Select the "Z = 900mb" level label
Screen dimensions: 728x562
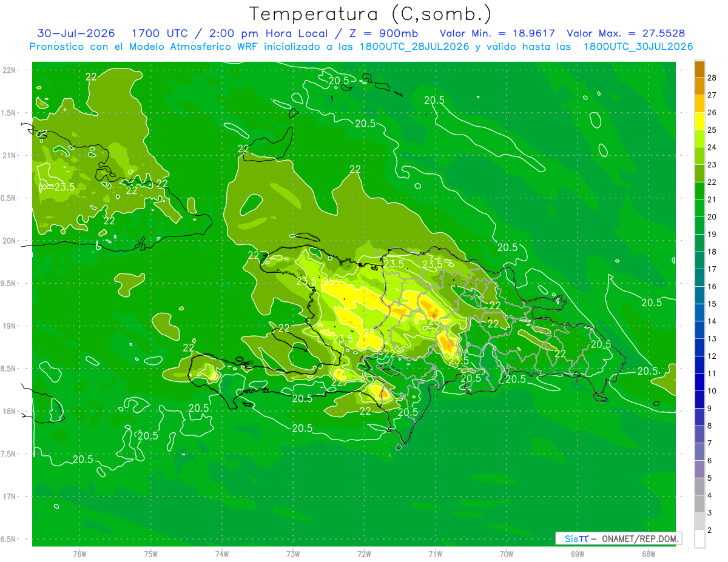[383, 33]
